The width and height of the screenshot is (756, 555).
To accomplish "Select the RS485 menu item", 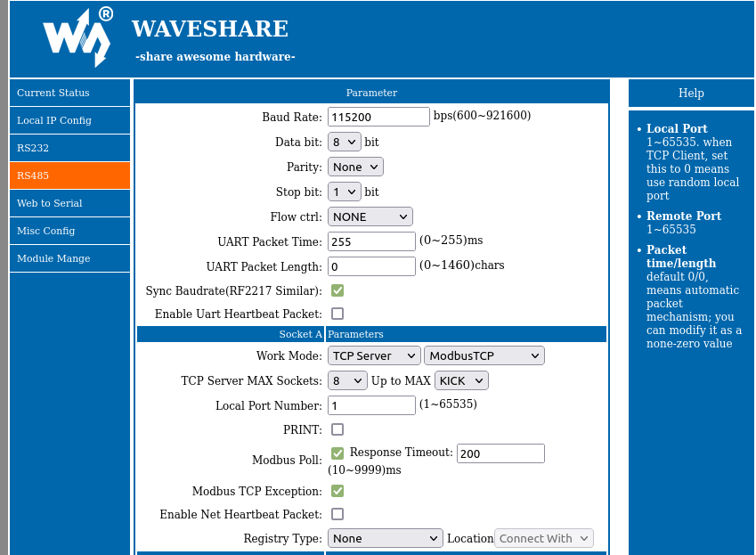I will pyautogui.click(x=69, y=175).
